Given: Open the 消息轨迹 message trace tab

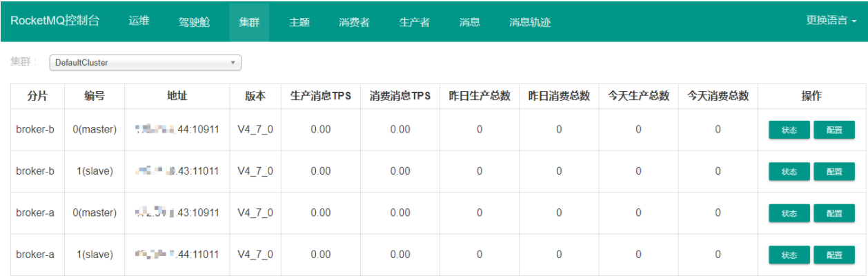Looking at the screenshot, I should click(x=529, y=22).
